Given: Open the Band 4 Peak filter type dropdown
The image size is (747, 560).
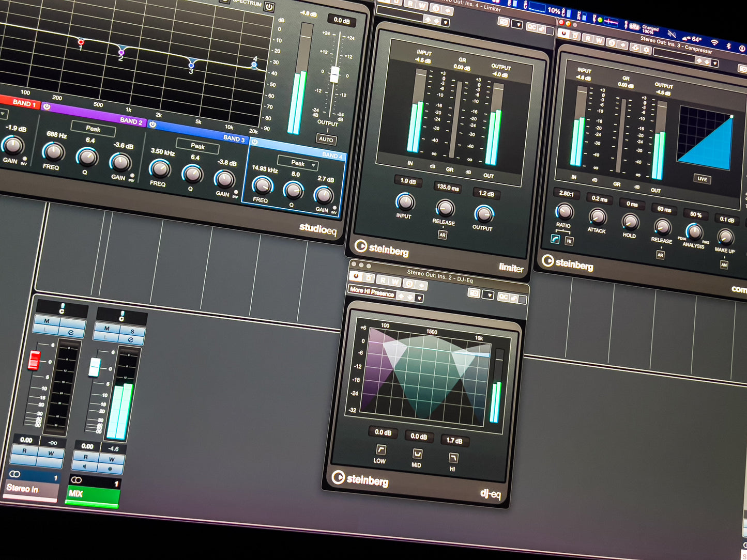Looking at the screenshot, I should pos(298,163).
